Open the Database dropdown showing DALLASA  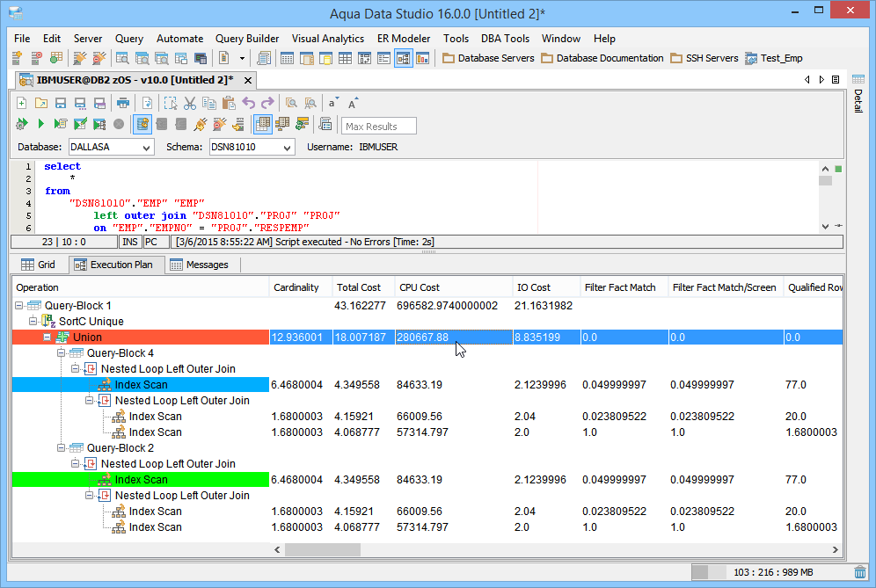tap(146, 148)
